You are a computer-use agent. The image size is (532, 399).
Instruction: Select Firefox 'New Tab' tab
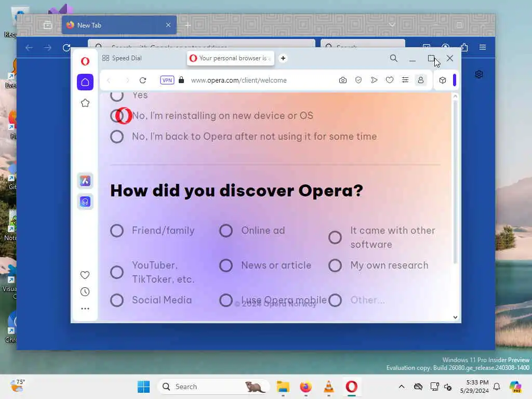pos(119,25)
